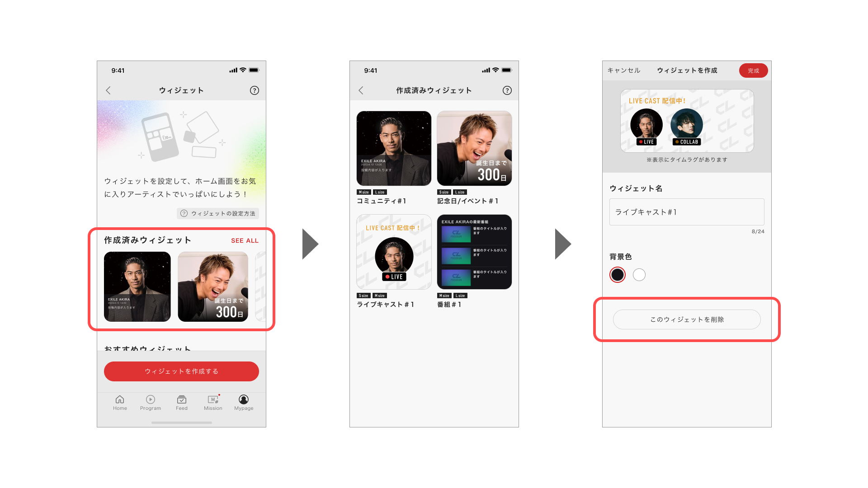Tap ウィジェットを作成する red button
Viewport: 868px width, 488px height.
(181, 371)
